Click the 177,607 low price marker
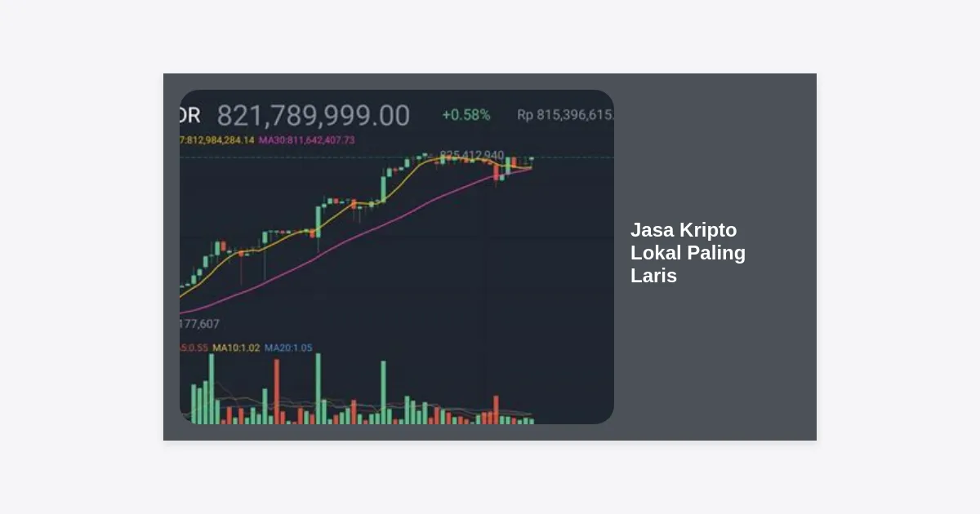The height and width of the screenshot is (514, 980). click(x=199, y=324)
